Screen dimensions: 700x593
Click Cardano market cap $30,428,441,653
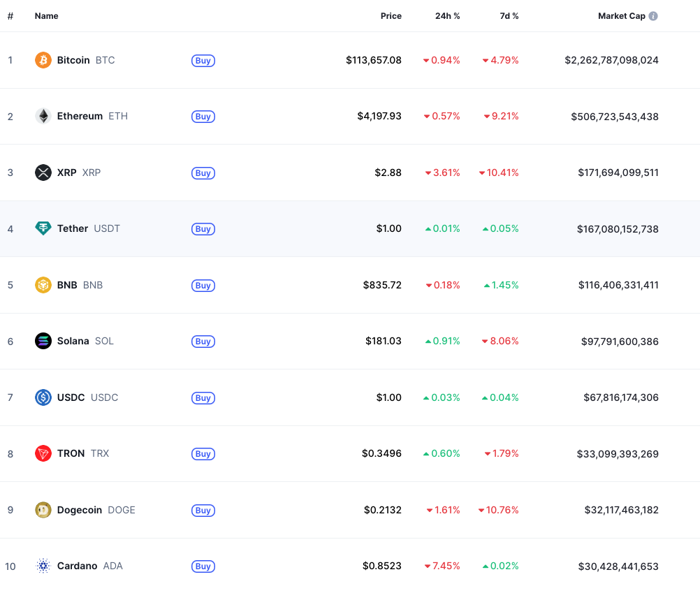pyautogui.click(x=618, y=566)
